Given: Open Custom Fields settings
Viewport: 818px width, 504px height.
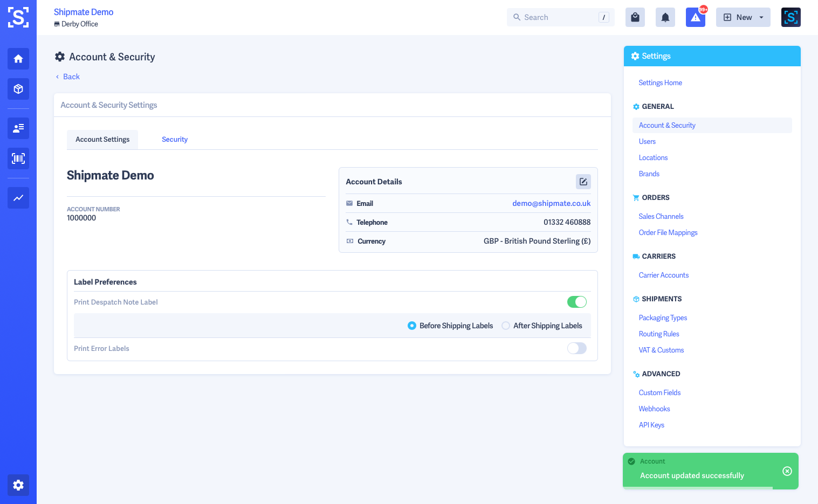Looking at the screenshot, I should 659,392.
